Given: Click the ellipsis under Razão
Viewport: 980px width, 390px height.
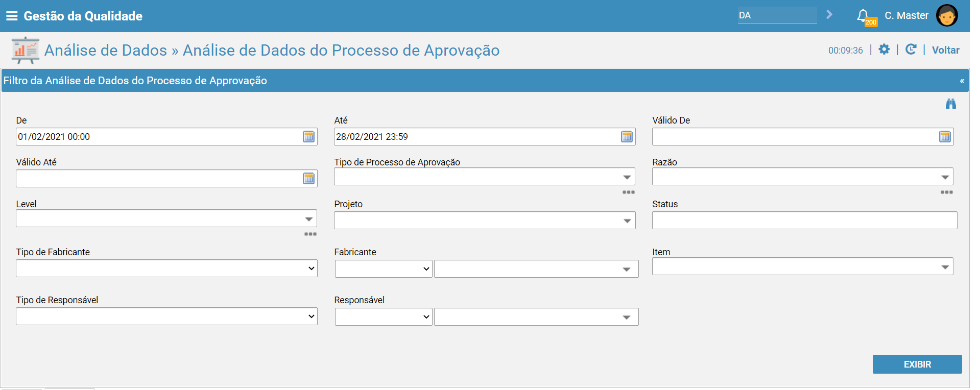Looking at the screenshot, I should pyautogui.click(x=947, y=192).
